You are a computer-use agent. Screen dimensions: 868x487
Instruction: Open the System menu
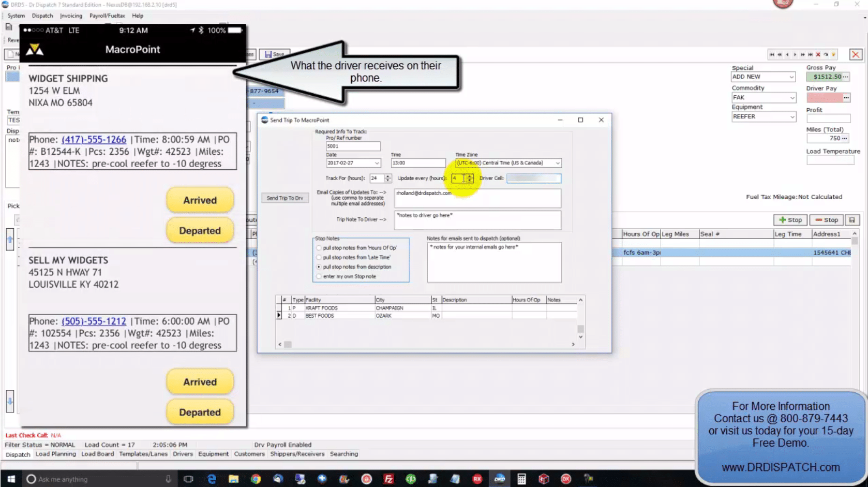point(16,16)
